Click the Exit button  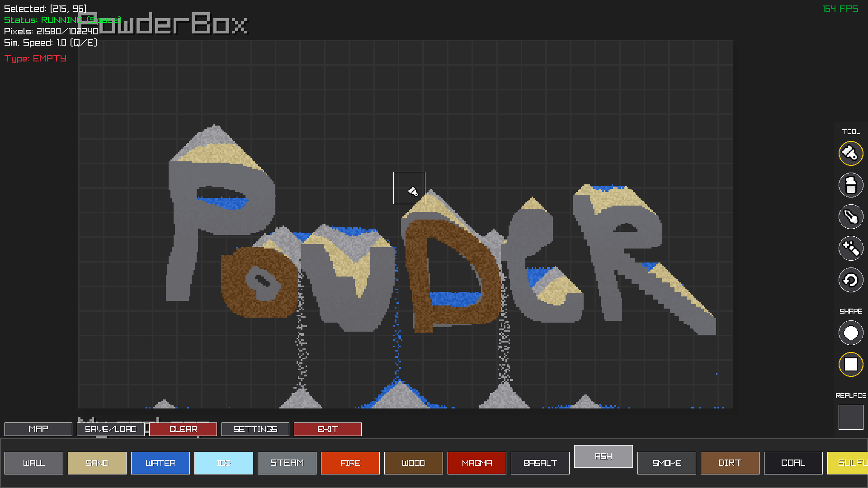[328, 429]
